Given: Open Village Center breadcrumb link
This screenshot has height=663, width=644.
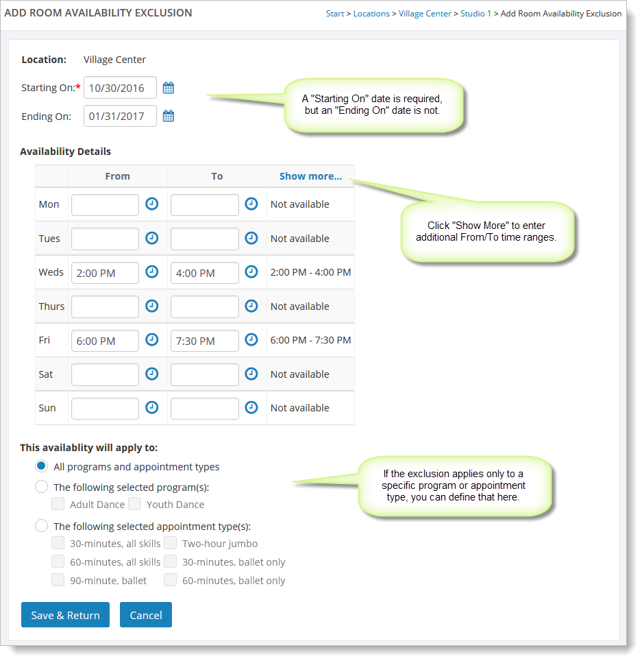Looking at the screenshot, I should (x=425, y=14).
